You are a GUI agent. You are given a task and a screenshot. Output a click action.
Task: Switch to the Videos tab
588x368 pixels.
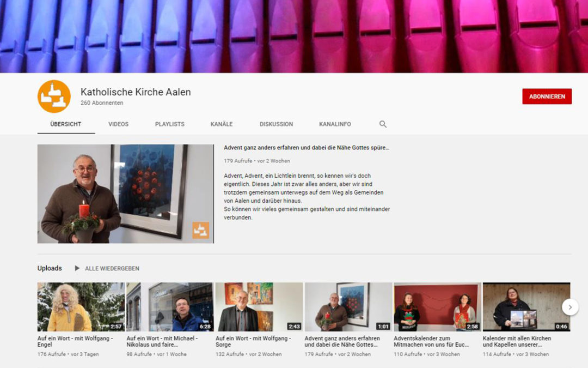119,124
